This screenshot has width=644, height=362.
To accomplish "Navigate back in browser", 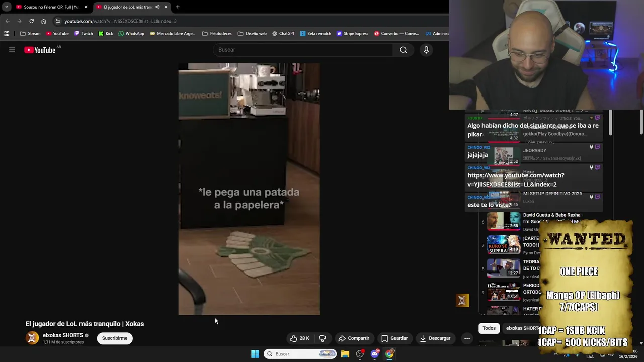I will point(7,21).
